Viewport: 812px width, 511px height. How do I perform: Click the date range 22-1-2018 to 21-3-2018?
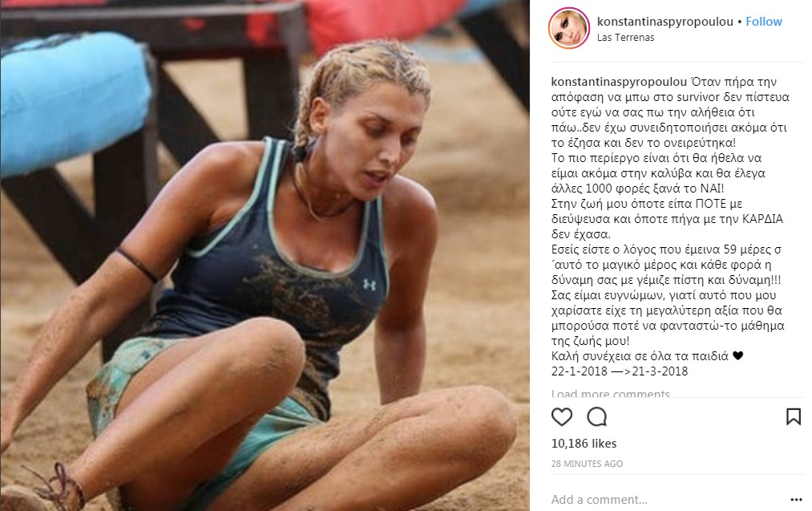620,371
